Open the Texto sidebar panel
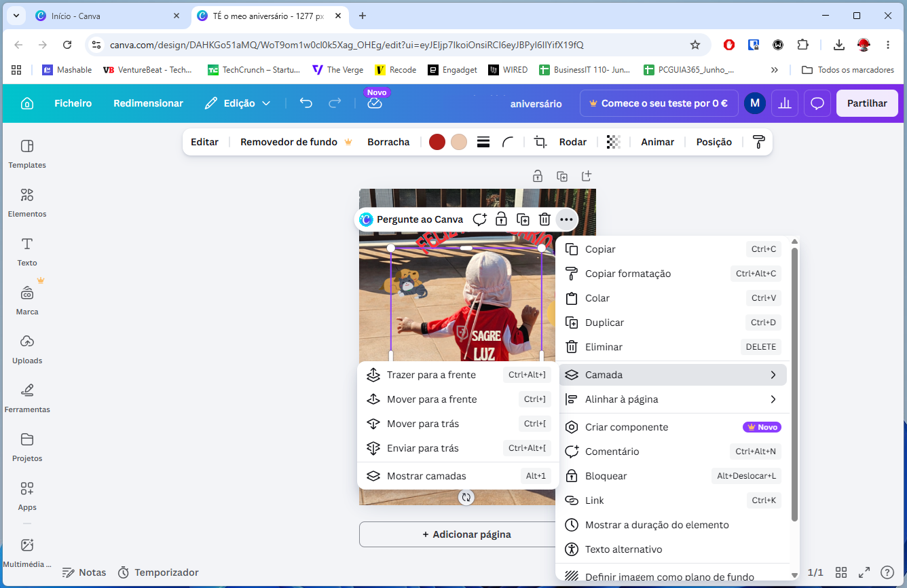The image size is (907, 588). tap(27, 252)
